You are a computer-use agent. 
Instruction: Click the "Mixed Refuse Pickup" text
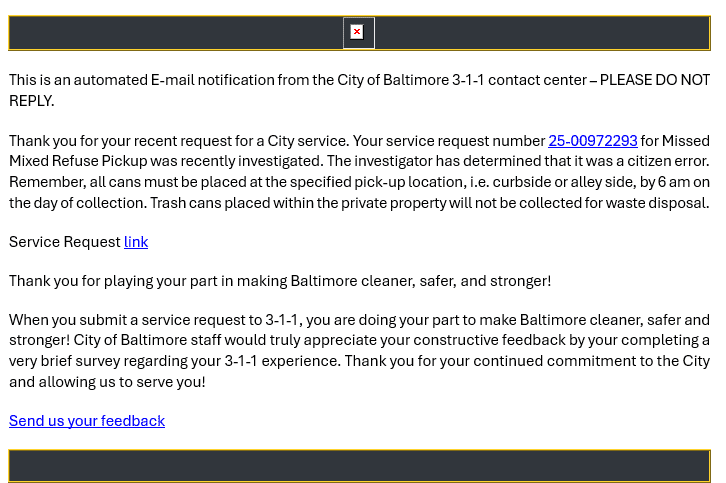[78, 161]
